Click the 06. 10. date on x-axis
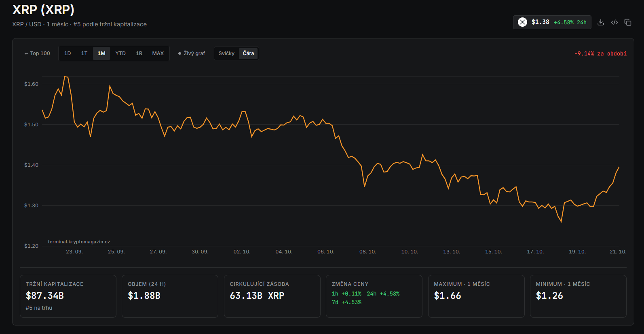The width and height of the screenshot is (644, 334). (x=326, y=252)
